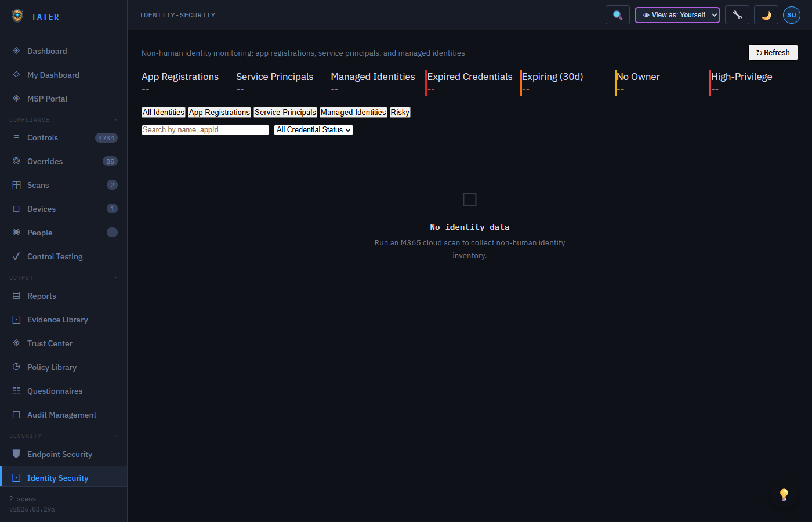The height and width of the screenshot is (522, 812).
Task: Click the Identity Security sidebar icon
Action: (16, 478)
